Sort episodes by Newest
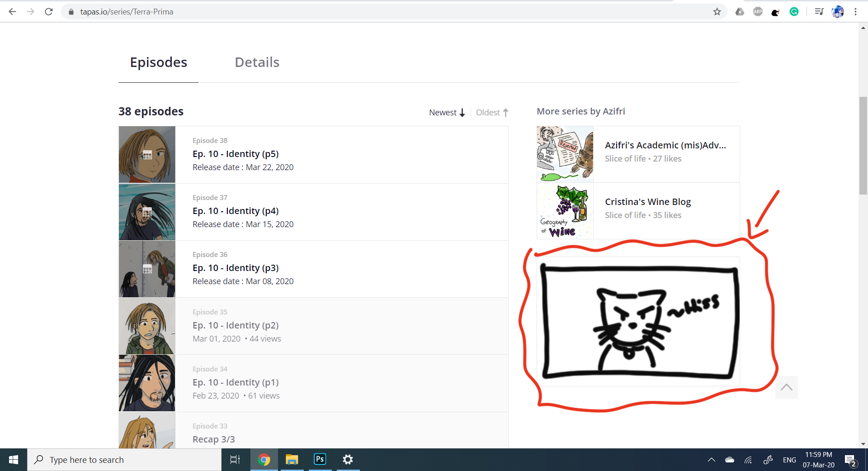The image size is (868, 471). [447, 113]
